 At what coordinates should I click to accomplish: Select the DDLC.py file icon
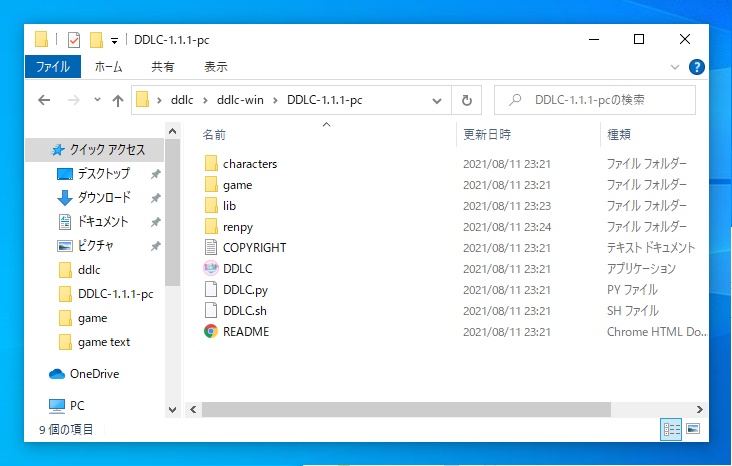click(211, 289)
